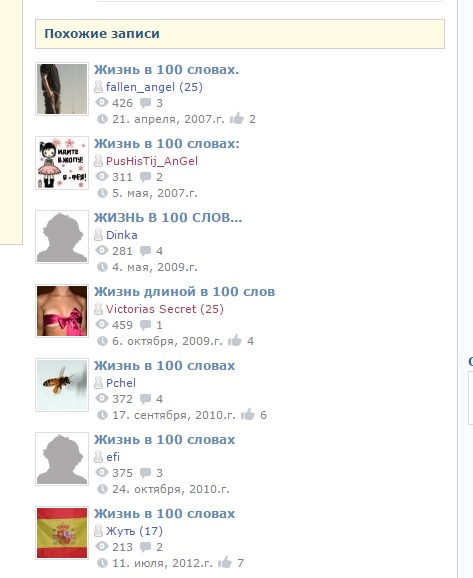Open the post "Жизнь длиной в 100 слов"

[184, 291]
